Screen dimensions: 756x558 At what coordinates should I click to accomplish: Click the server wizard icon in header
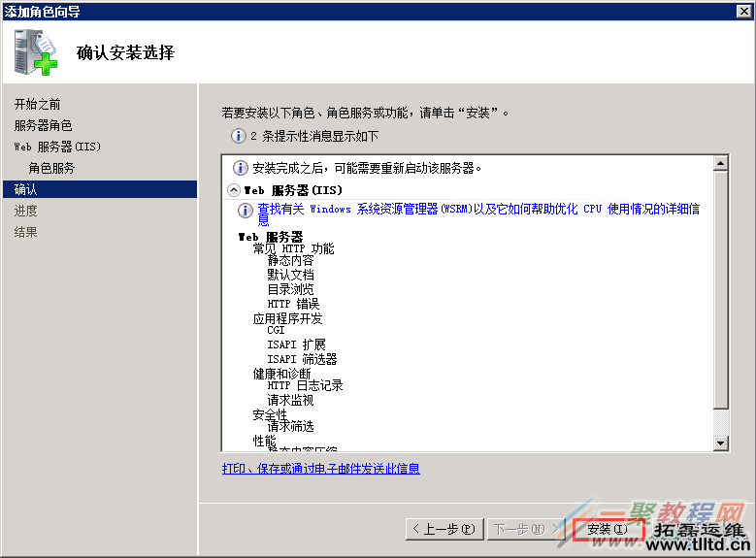pyautogui.click(x=37, y=51)
